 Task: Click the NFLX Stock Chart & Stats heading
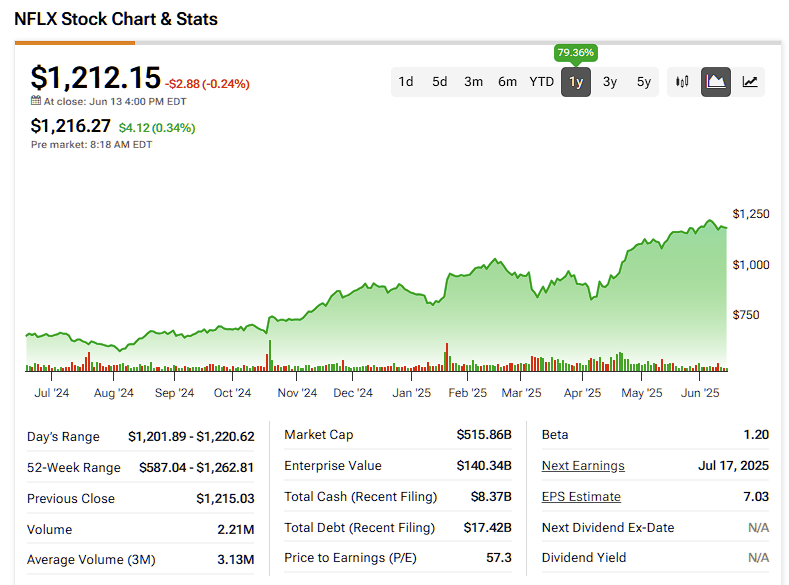(116, 19)
